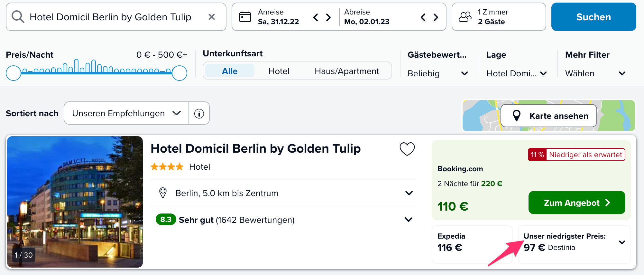The image size is (644, 275).
Task: Clear the hotel search text
Action: click(x=211, y=17)
